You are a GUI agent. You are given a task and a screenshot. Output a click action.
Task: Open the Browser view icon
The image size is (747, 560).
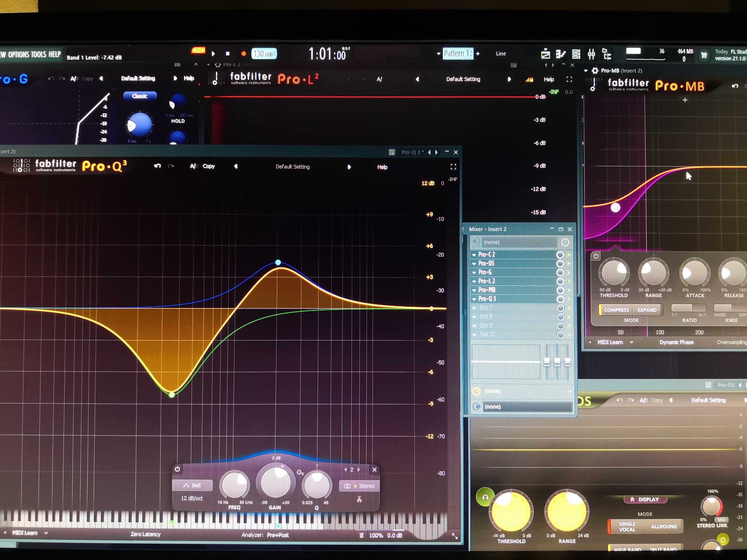(607, 54)
